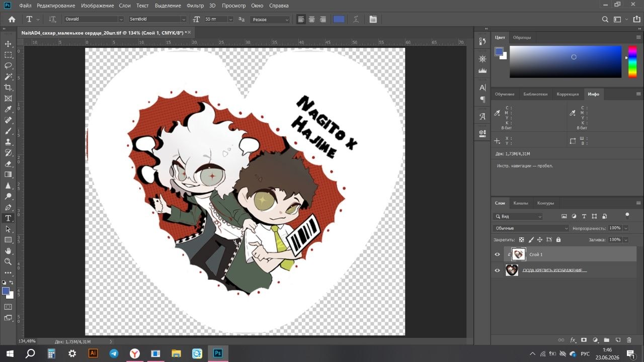Click the text color swatch in options bar

tap(339, 19)
